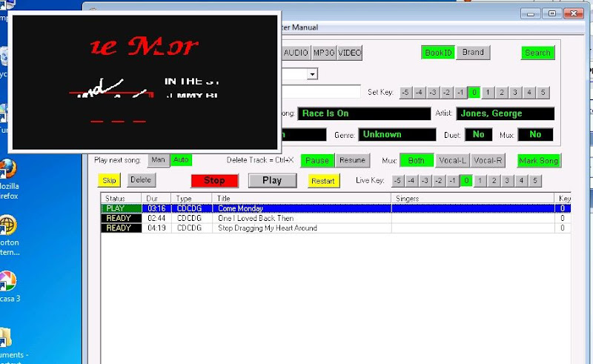
Task: Stop playback with red Stop button
Action: click(x=214, y=180)
